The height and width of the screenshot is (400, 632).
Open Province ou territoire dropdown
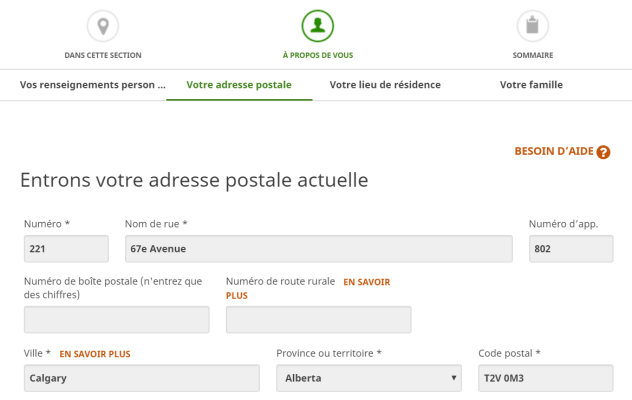click(x=368, y=378)
